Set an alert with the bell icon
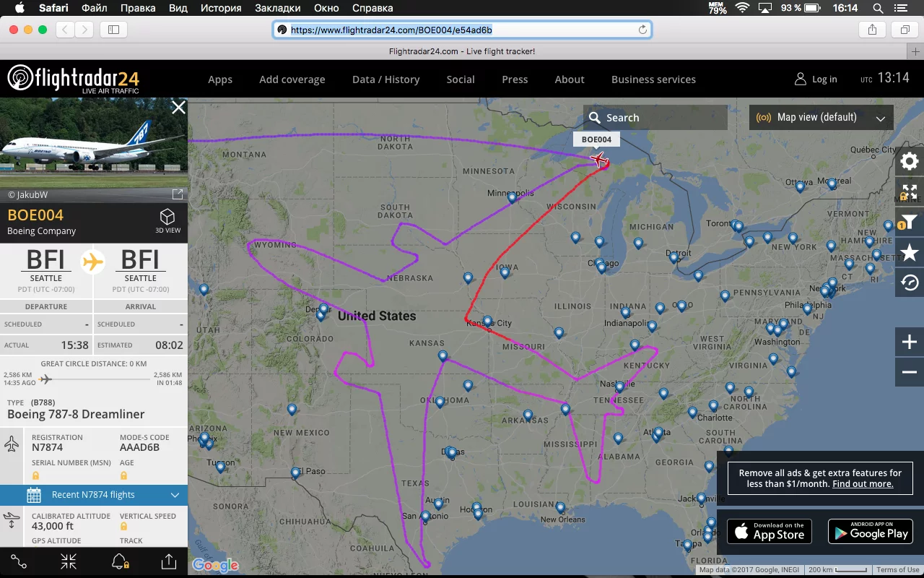 click(119, 561)
